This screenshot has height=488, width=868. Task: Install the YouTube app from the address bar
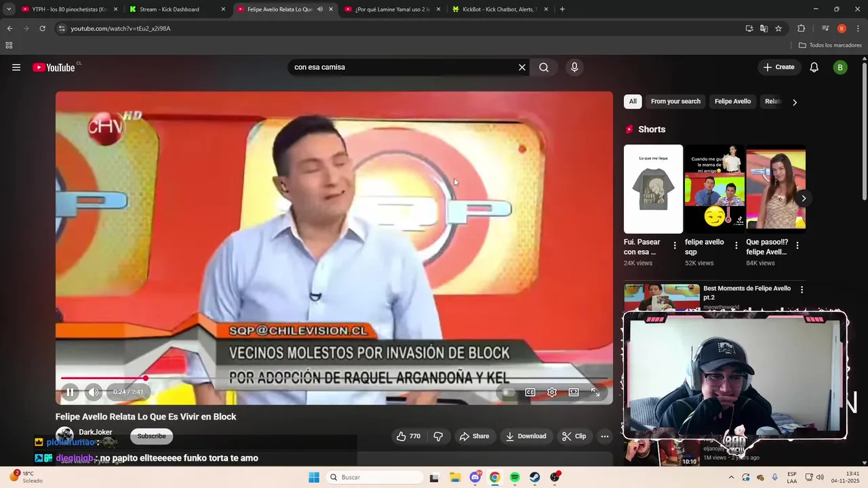click(x=749, y=28)
